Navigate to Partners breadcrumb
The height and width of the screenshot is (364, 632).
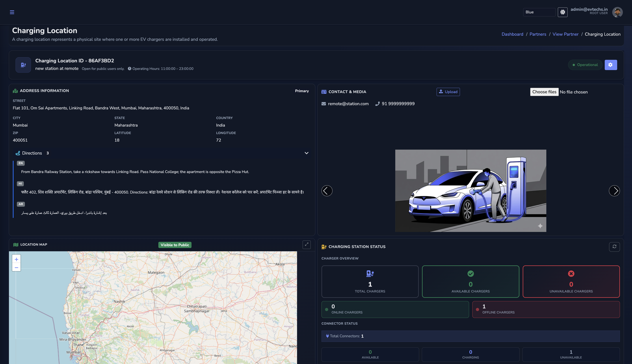tap(538, 34)
